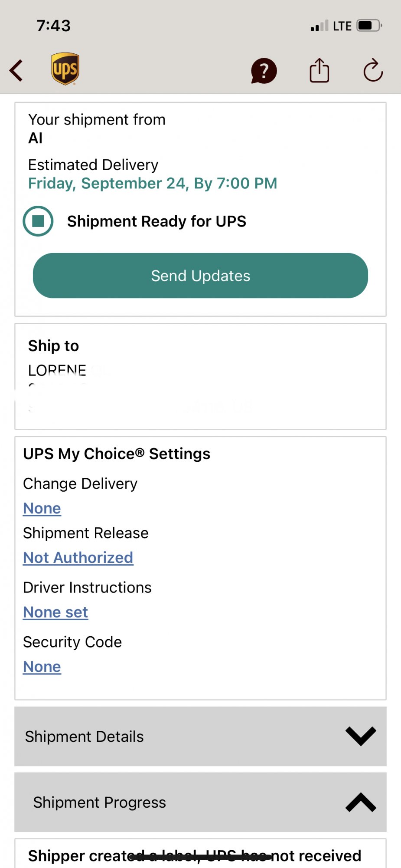The height and width of the screenshot is (868, 401).
Task: Tap the None set driver instructions link
Action: (55, 612)
